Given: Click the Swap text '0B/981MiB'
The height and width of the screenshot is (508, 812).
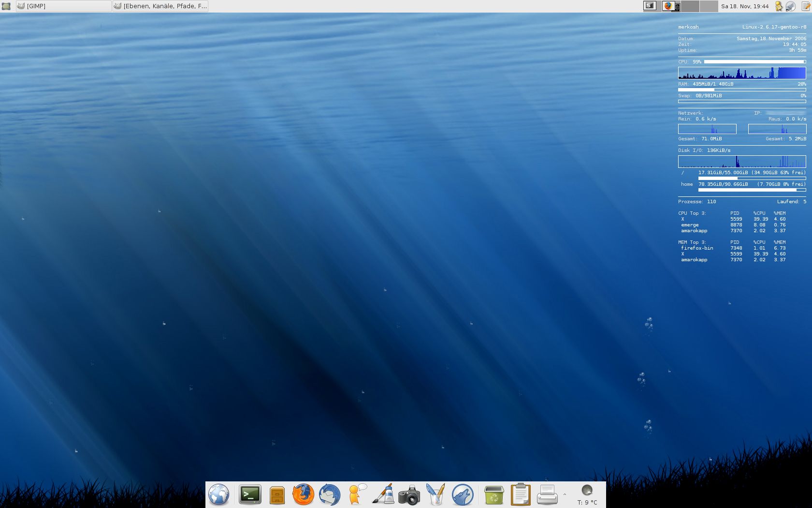Looking at the screenshot, I should (709, 96).
